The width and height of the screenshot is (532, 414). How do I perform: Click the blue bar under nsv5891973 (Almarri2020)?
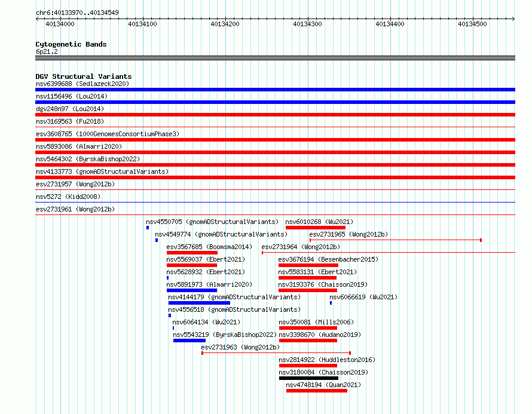pos(192,290)
